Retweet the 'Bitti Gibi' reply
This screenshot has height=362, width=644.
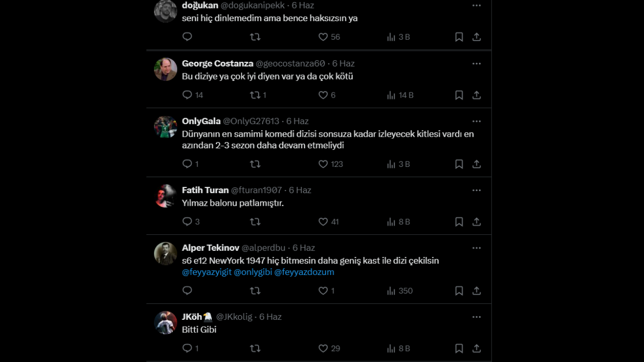[255, 348]
